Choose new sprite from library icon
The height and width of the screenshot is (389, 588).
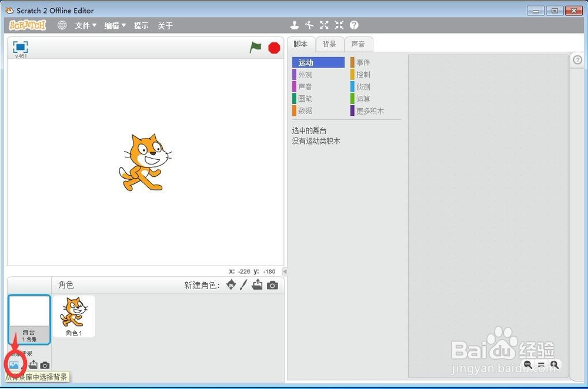231,285
